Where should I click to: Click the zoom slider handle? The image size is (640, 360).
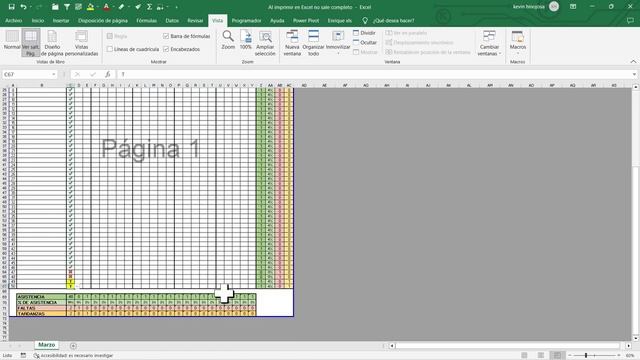[586, 356]
